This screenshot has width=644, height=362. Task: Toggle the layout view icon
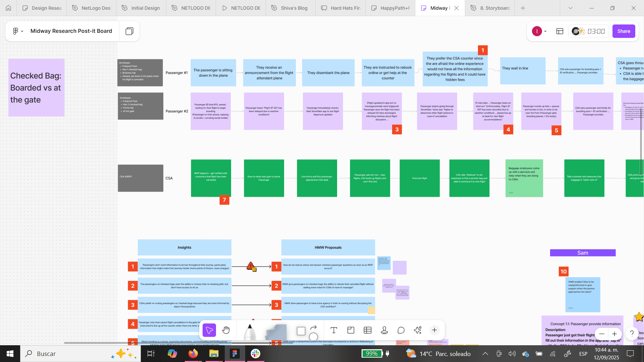coord(559,31)
